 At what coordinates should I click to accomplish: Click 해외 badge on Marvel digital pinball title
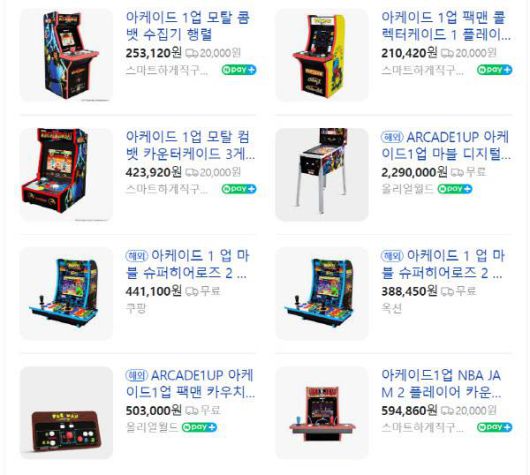(x=392, y=137)
